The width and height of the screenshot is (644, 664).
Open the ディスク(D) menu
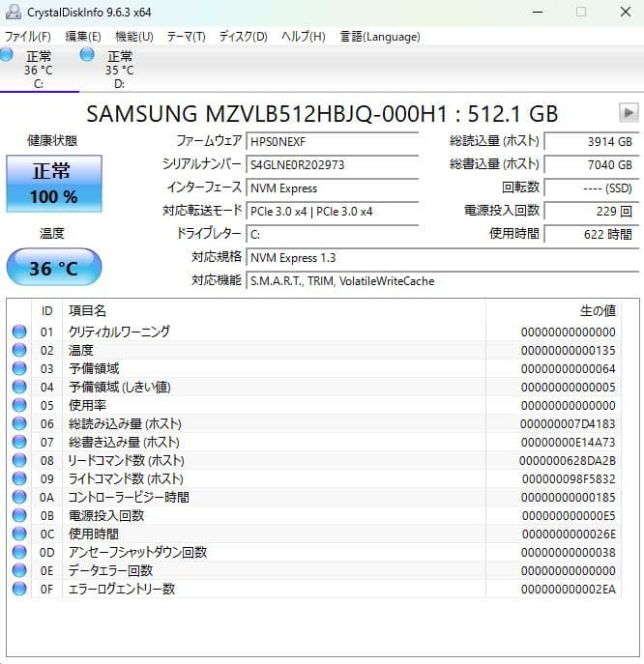point(244,37)
